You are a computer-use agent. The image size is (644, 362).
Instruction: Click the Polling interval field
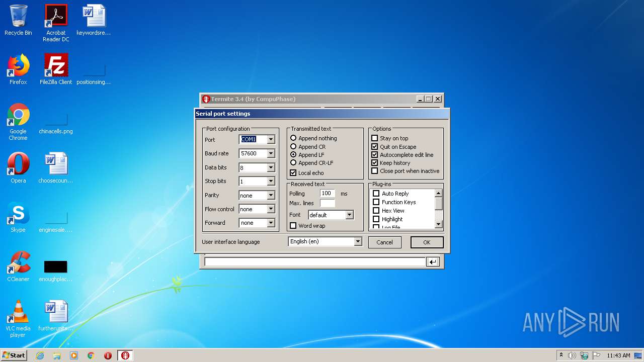(328, 194)
